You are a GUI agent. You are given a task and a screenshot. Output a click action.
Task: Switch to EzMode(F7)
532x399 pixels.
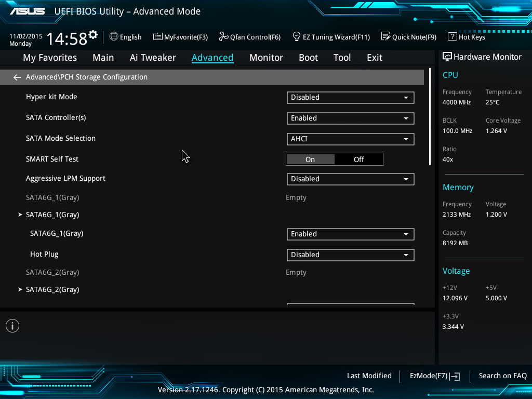click(x=435, y=376)
